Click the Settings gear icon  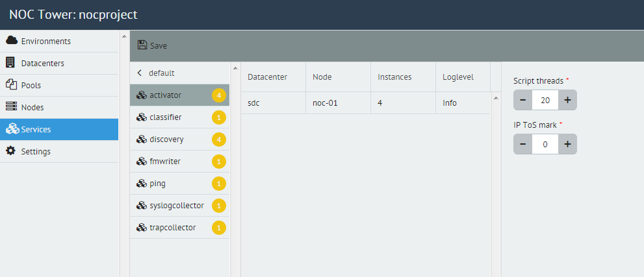coord(11,151)
